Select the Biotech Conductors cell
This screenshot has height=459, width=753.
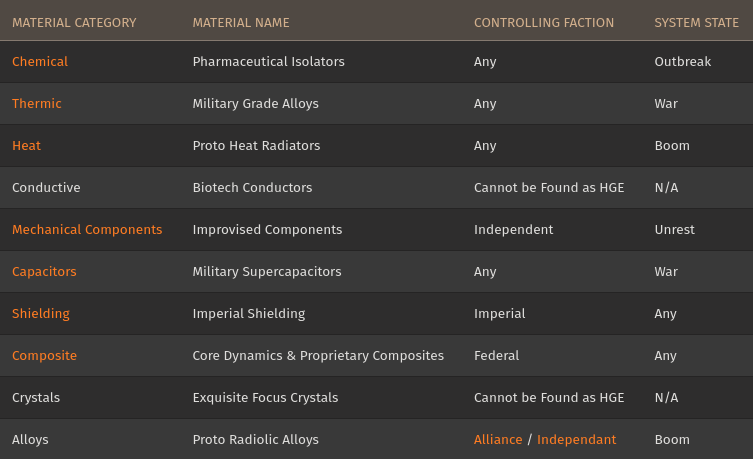(x=252, y=188)
